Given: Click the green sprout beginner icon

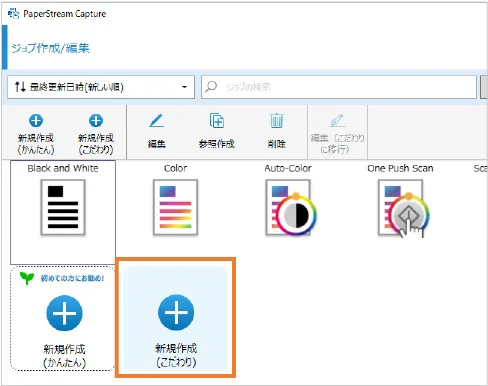Looking at the screenshot, I should click(27, 278).
